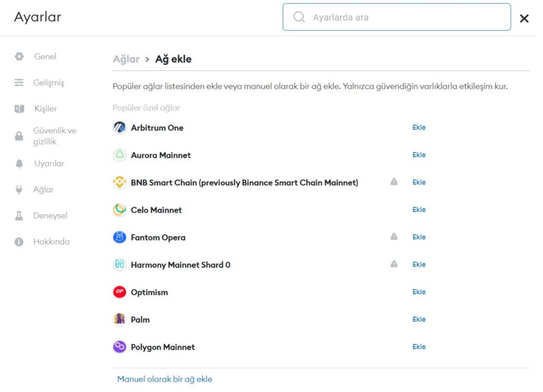
Task: Open the Genel settings section
Action: [x=45, y=56]
